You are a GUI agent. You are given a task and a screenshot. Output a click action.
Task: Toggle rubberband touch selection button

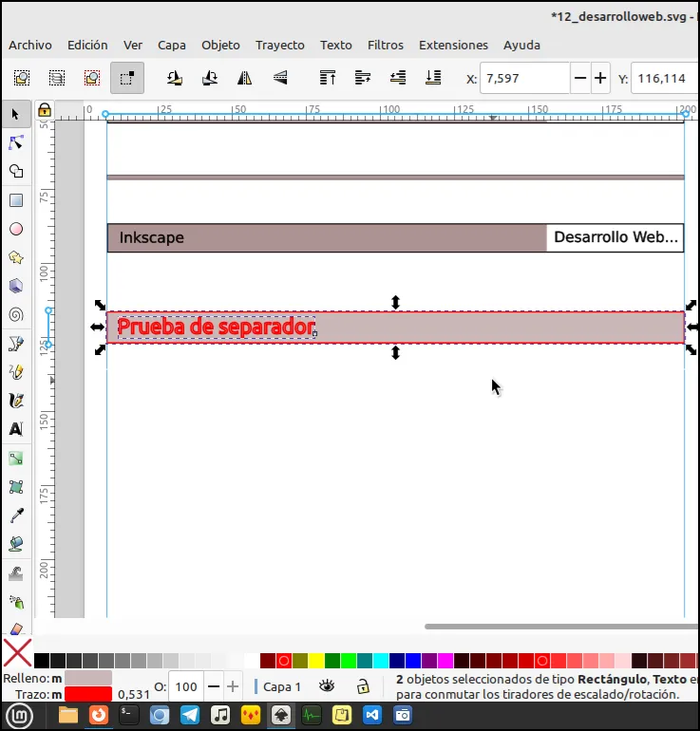[x=127, y=78]
